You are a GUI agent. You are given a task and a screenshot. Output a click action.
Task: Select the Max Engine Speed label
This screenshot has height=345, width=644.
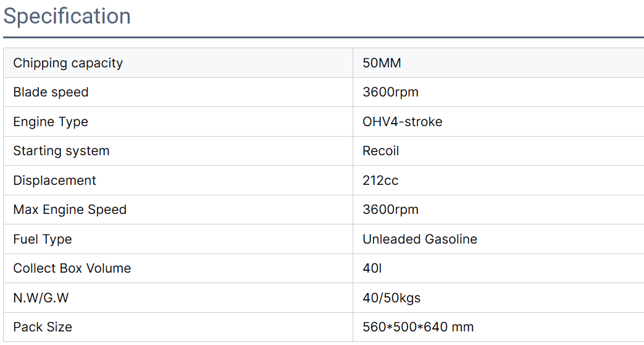(x=70, y=210)
